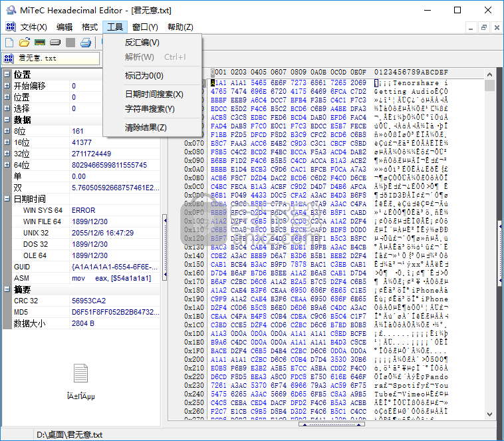Click the OLE 64 date value
This screenshot has height=441, width=504.
(90, 255)
